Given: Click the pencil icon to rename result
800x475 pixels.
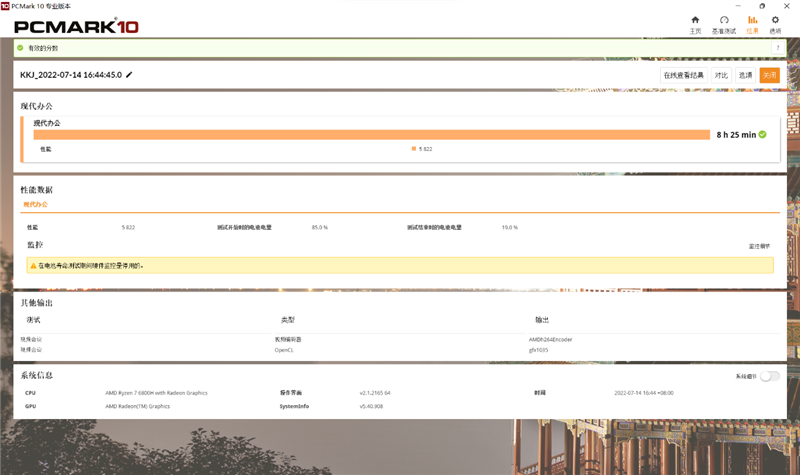Looking at the screenshot, I should pyautogui.click(x=129, y=75).
